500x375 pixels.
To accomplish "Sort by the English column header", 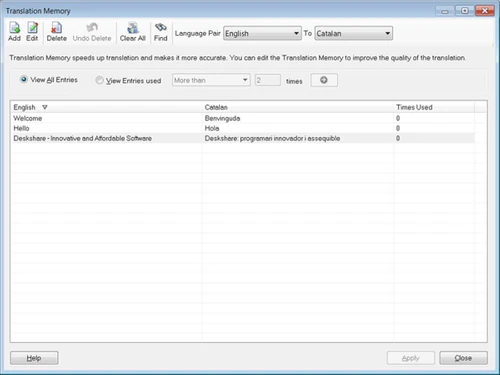I will point(106,107).
